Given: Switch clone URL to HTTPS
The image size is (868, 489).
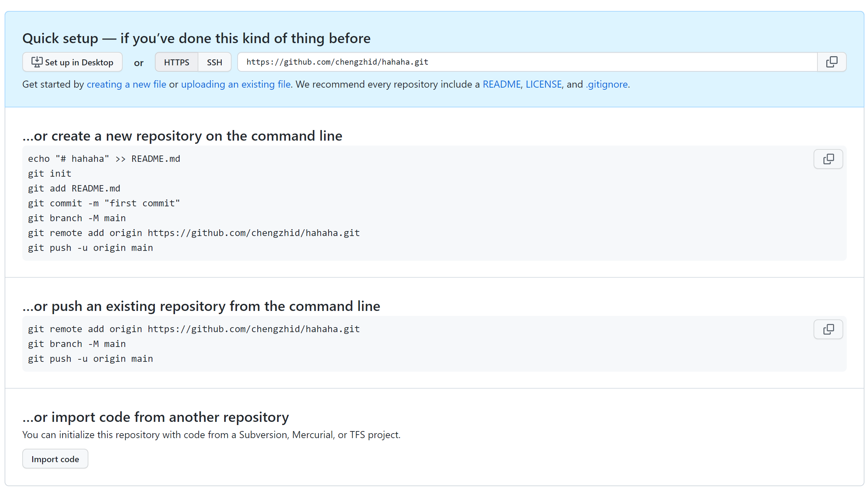Looking at the screenshot, I should 176,62.
